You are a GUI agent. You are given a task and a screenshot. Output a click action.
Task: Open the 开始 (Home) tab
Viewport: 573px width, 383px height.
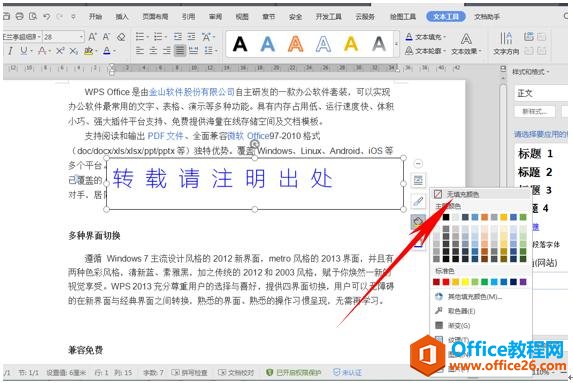[95, 16]
